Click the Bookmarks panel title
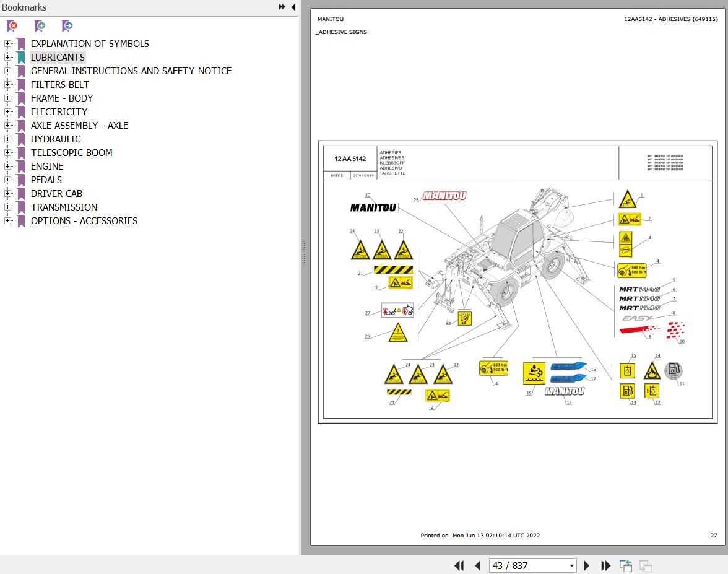This screenshot has height=574, width=728. pos(24,7)
